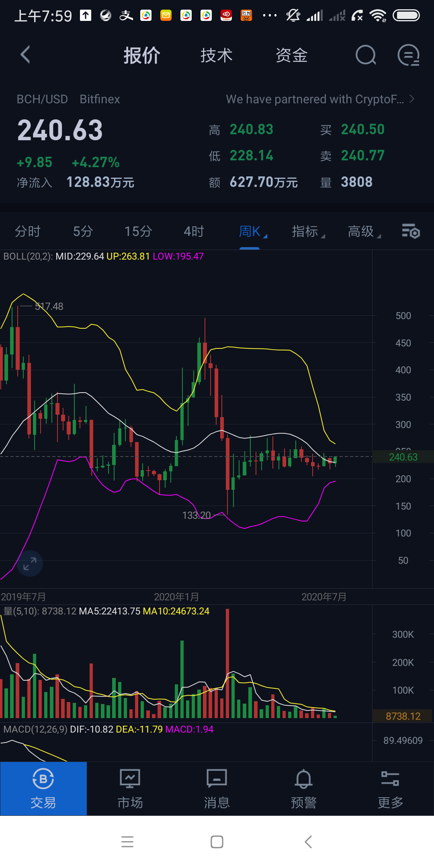Tap the yellow UP:263.81 value
434x868 pixels.
click(x=128, y=256)
